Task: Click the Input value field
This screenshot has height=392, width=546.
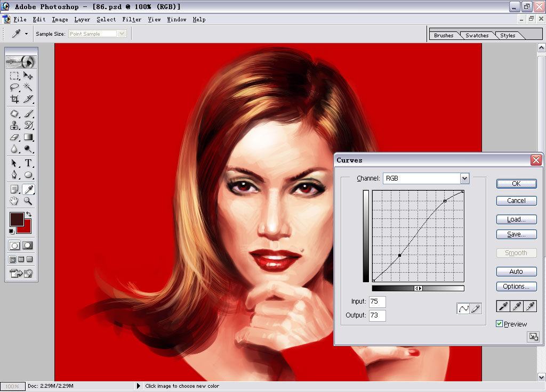Action: pyautogui.click(x=377, y=301)
